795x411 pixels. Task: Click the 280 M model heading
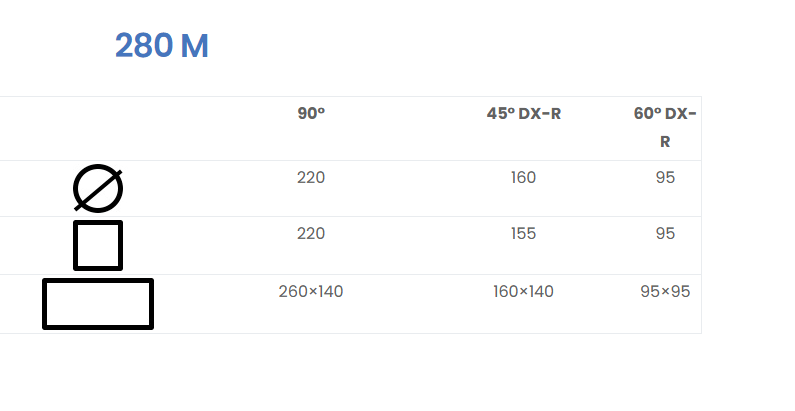(162, 46)
